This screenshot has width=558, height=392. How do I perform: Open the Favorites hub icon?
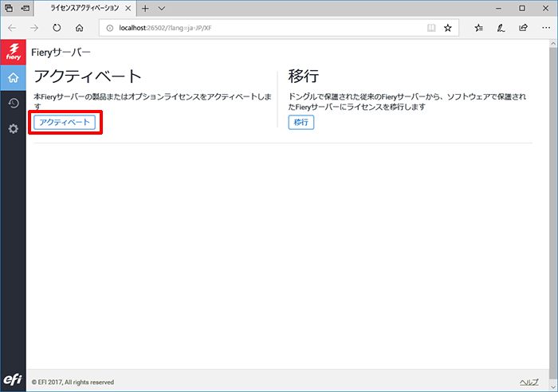(x=478, y=28)
